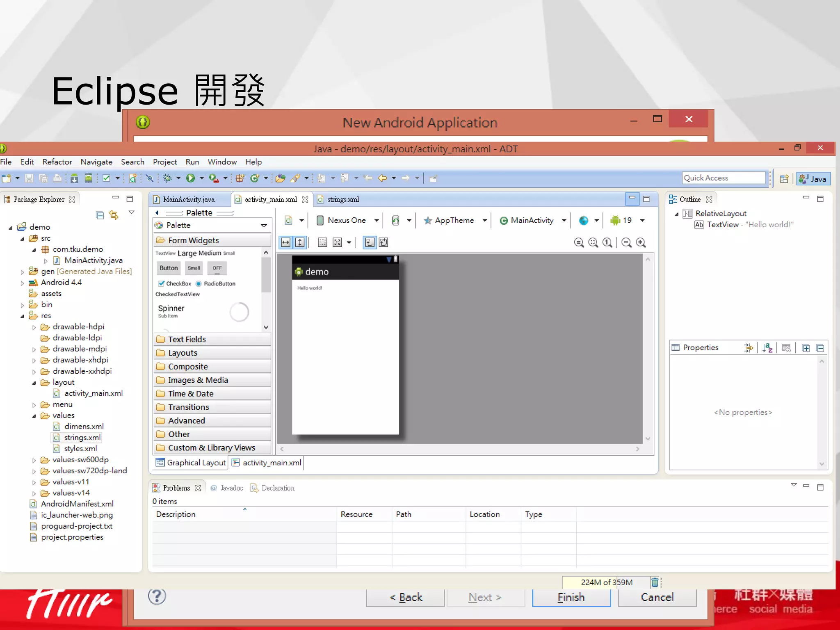Collapse the res folder in Package Explorer
840x630 pixels.
point(23,316)
